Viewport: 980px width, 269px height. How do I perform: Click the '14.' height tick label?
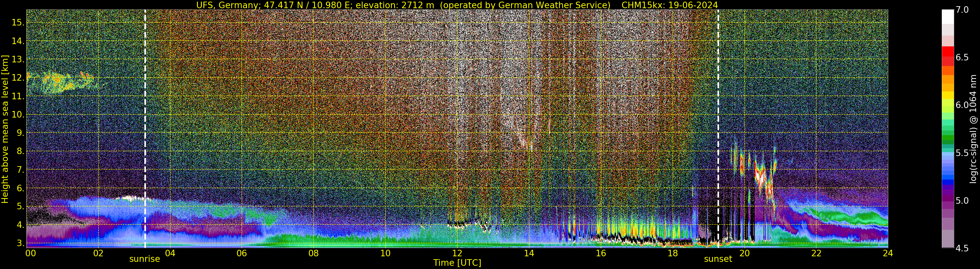(18, 41)
